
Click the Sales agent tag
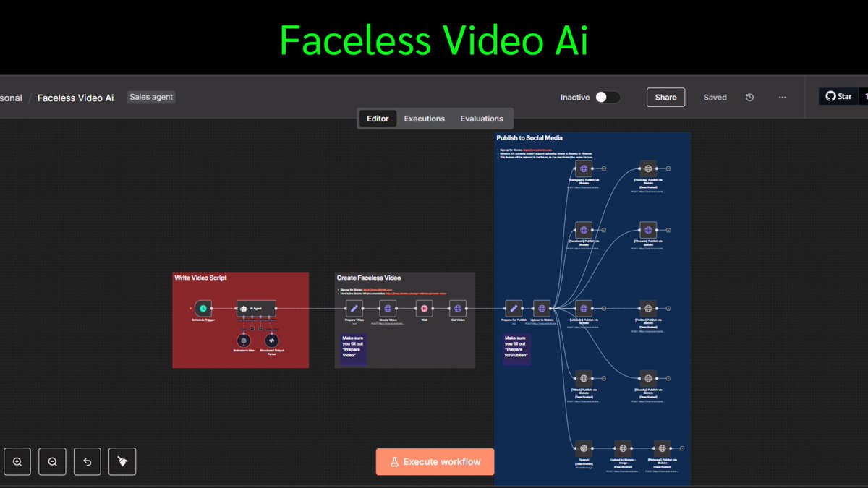151,97
